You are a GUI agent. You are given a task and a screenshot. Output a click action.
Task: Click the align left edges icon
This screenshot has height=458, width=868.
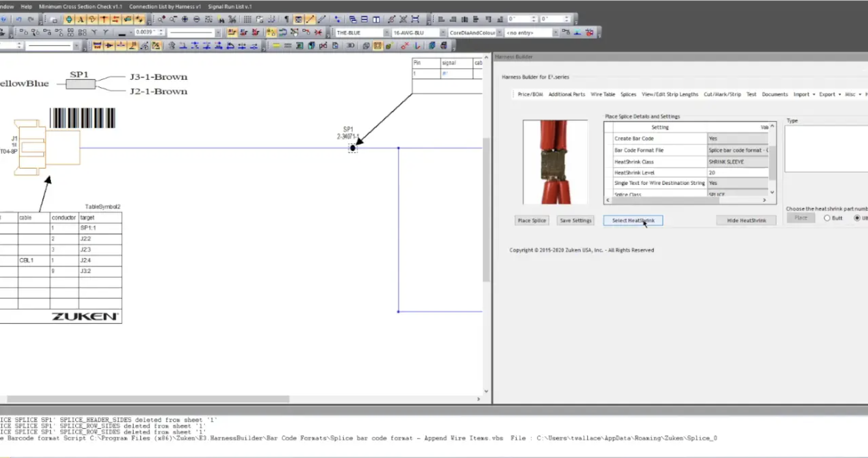coord(441,19)
